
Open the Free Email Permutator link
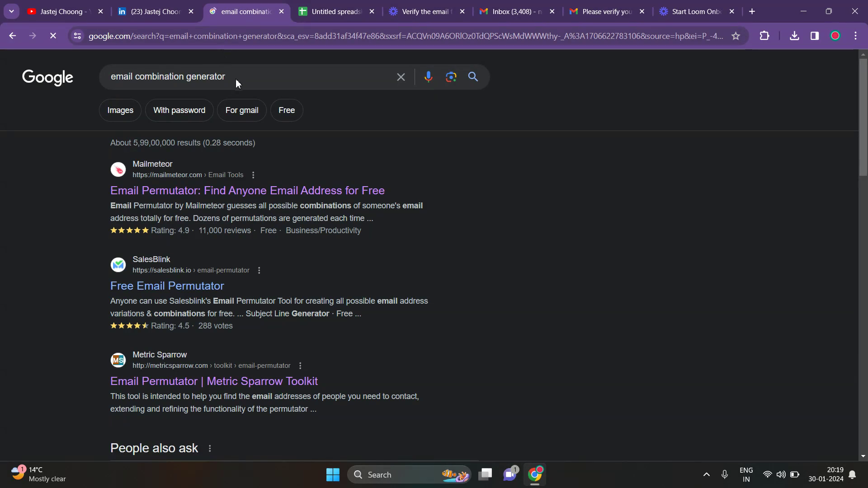167,286
